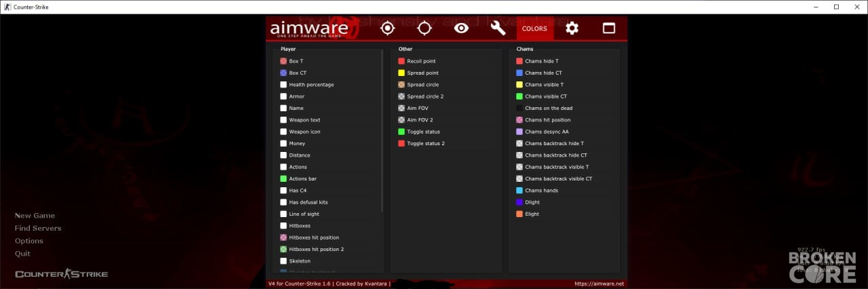Edit the Name color swatch
868x289 pixels.
(x=283, y=108)
